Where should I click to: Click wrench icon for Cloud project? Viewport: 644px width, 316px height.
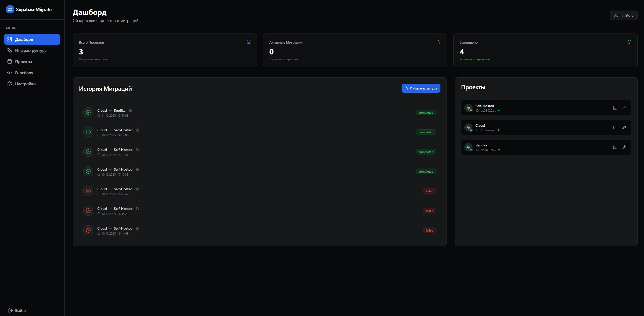[624, 128]
